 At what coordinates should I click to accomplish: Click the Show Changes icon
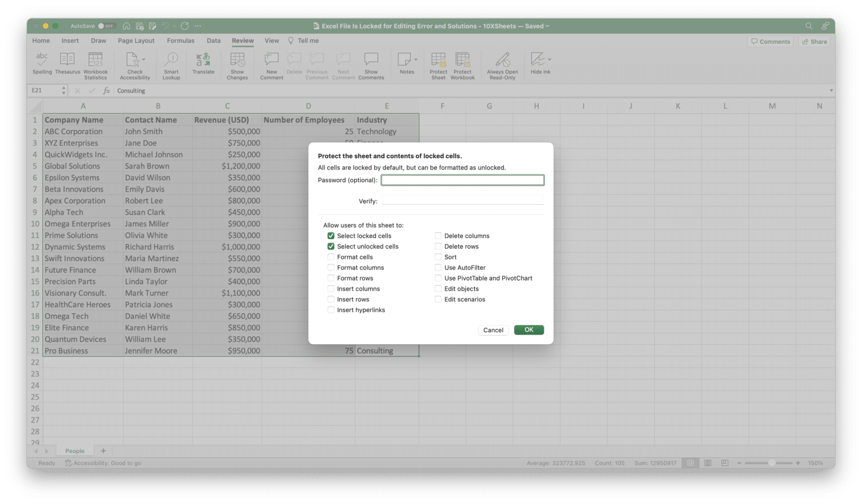click(x=237, y=63)
